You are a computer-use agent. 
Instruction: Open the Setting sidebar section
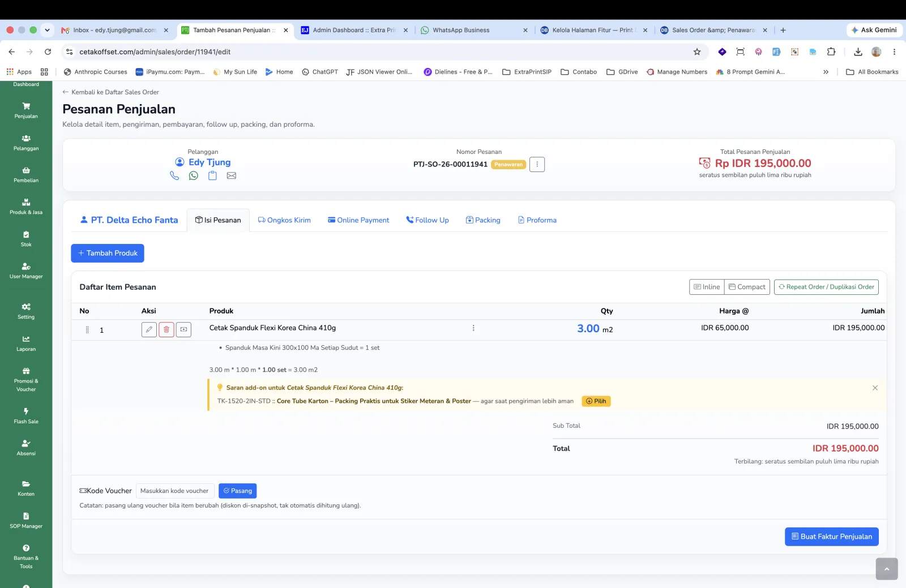tap(26, 311)
